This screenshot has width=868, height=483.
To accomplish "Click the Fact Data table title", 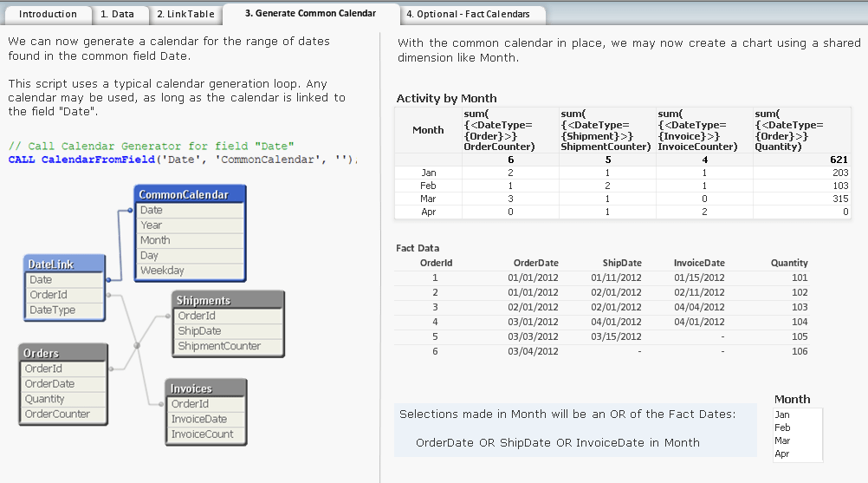I will point(418,248).
